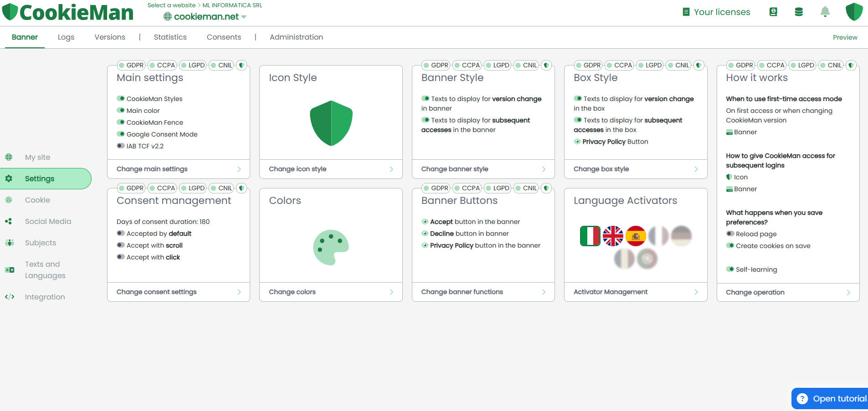
Task: Enable Accept with scroll
Action: [120, 245]
